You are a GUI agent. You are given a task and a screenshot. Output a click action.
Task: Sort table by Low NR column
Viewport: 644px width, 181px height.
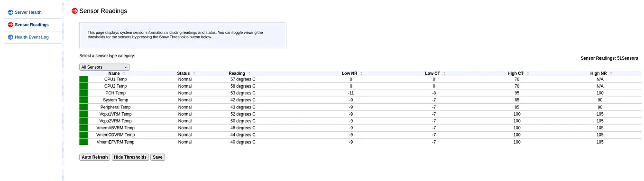350,73
